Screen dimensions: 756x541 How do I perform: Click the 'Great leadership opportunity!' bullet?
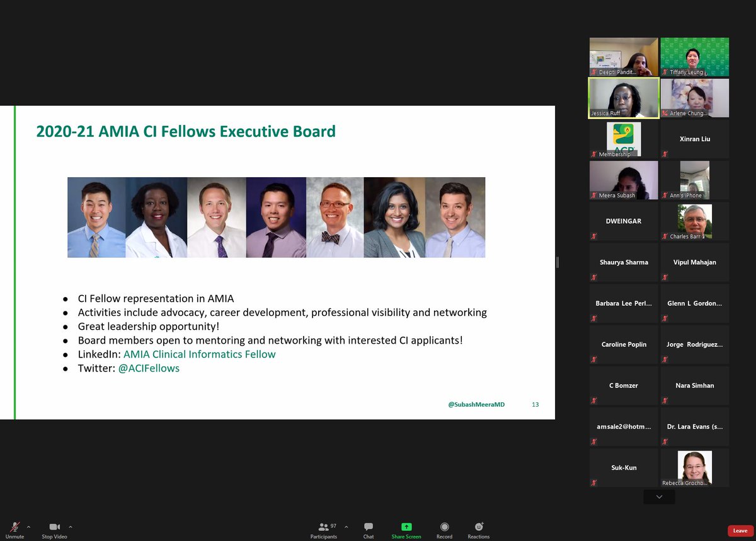coord(149,327)
